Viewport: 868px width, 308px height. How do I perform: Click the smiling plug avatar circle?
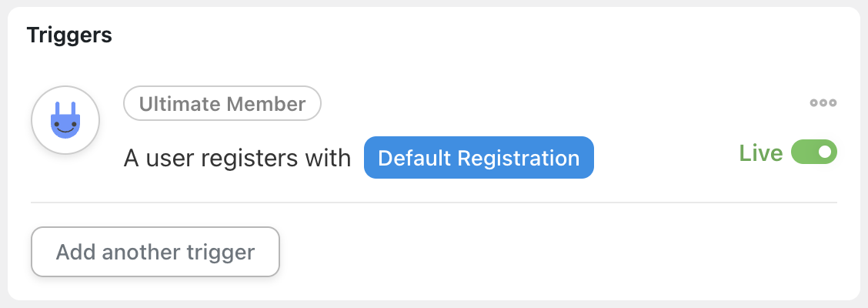pos(65,120)
